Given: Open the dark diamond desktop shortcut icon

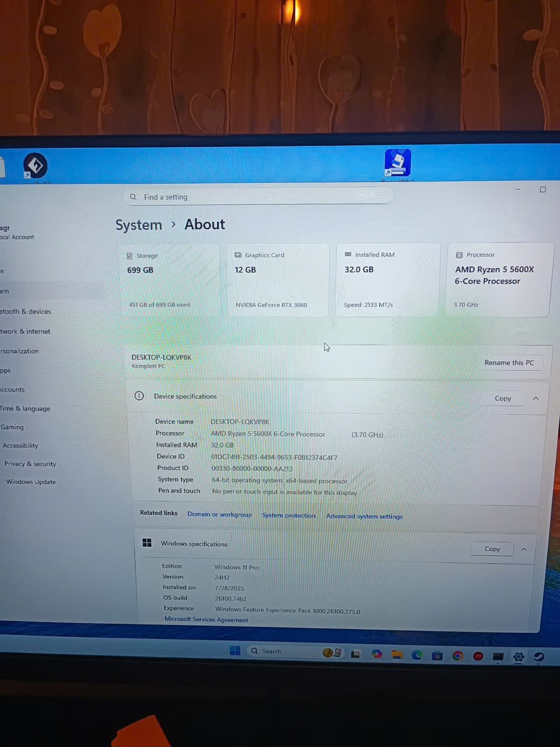Looking at the screenshot, I should coord(35,166).
